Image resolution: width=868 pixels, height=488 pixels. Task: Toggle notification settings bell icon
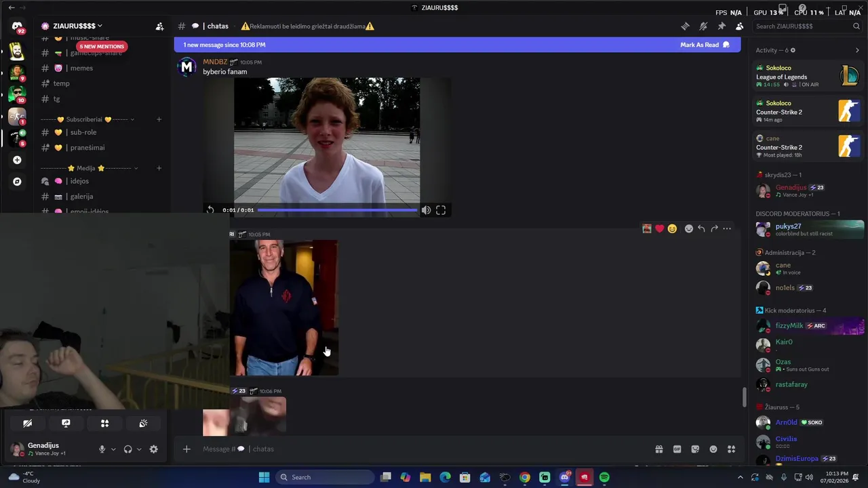(703, 26)
